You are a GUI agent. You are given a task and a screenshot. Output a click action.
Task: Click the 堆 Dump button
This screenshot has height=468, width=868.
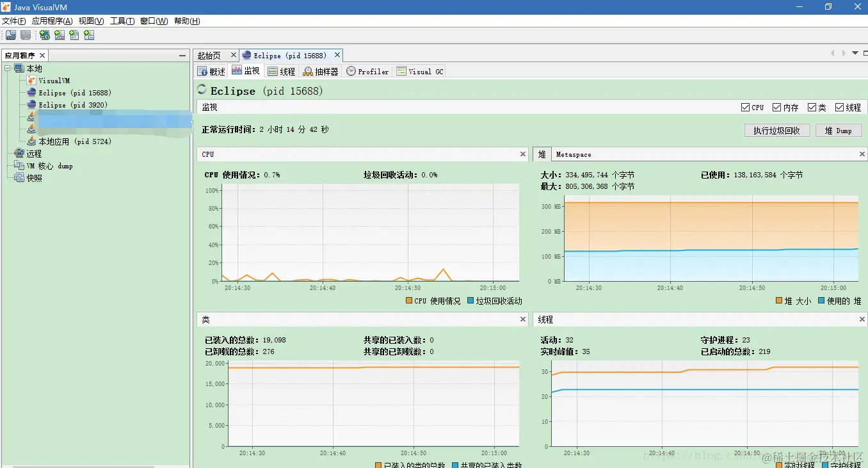(839, 131)
